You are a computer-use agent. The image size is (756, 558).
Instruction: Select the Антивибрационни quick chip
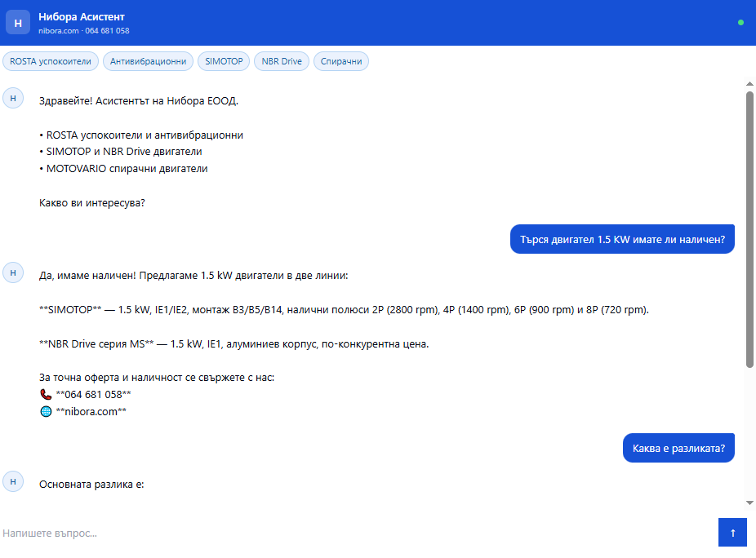tap(148, 61)
